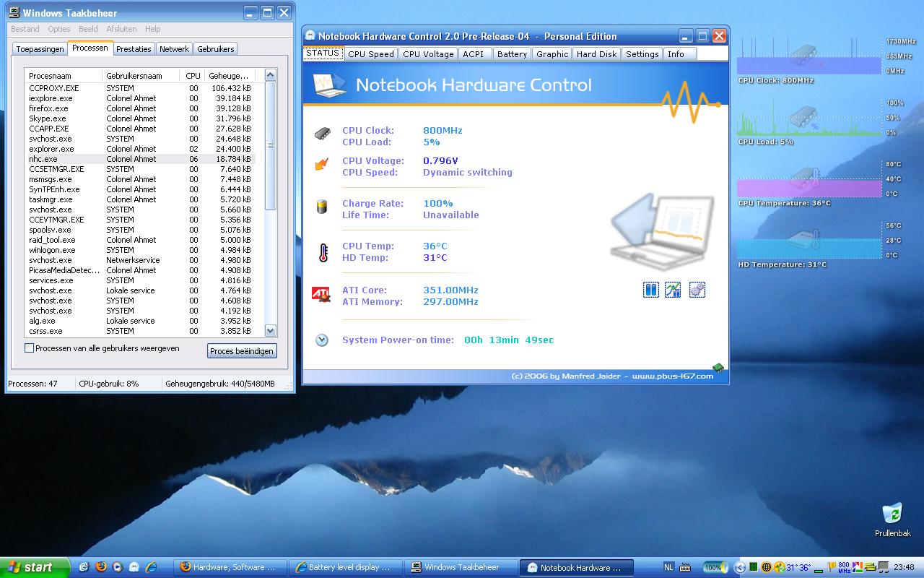Click the Windows start button

pyautogui.click(x=35, y=567)
